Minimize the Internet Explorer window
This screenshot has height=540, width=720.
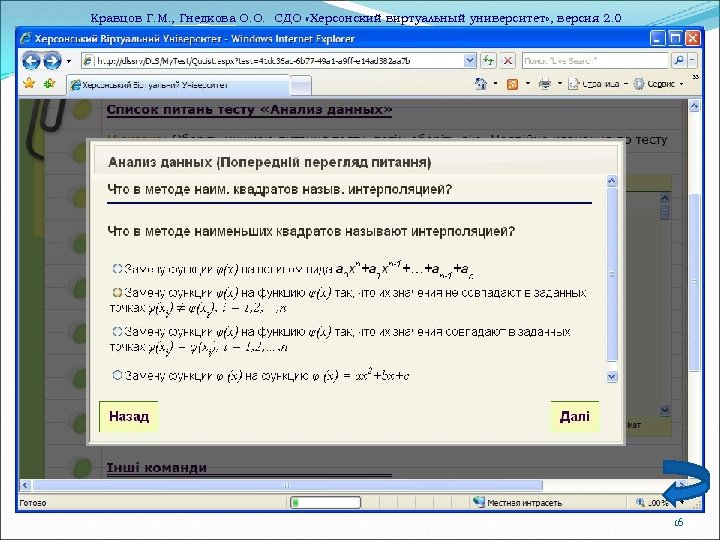click(x=658, y=38)
